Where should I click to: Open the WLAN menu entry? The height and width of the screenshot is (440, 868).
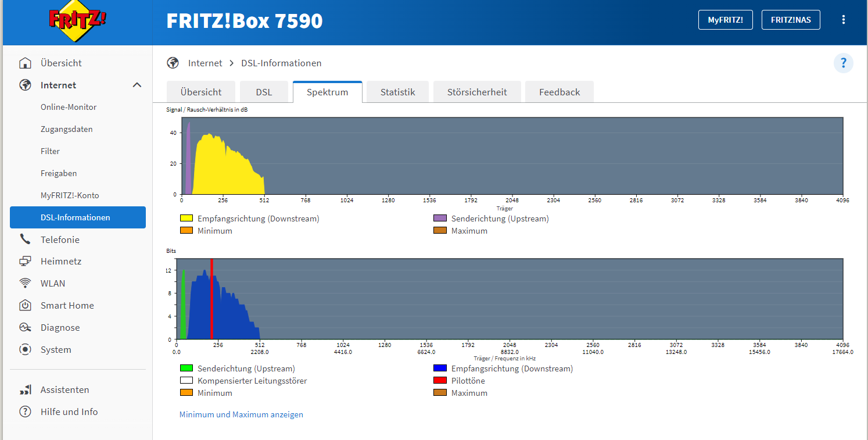coord(53,284)
